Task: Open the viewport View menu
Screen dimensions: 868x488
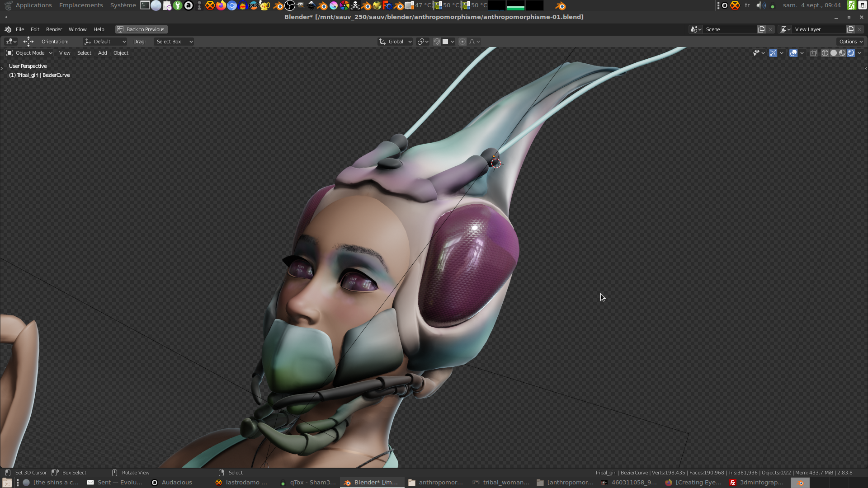Action: pos(65,53)
